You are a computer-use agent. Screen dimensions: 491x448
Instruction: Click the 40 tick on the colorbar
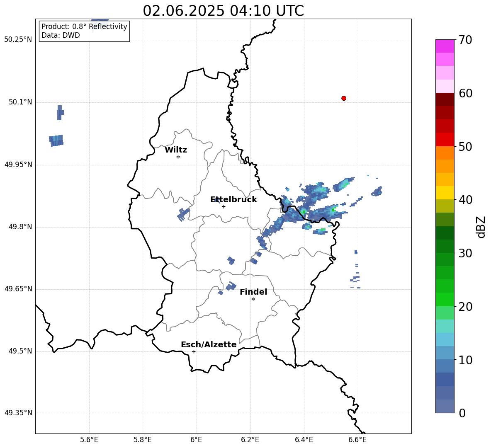[465, 200]
